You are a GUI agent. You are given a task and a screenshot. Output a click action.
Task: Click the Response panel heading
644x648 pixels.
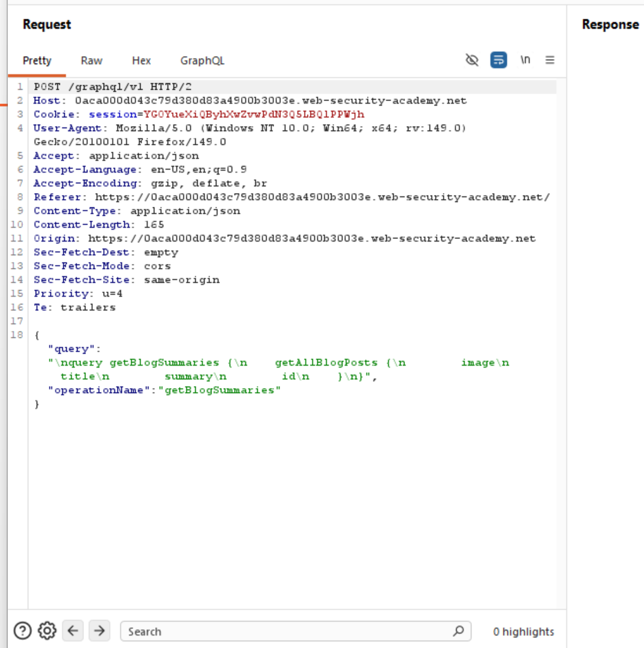coord(611,24)
